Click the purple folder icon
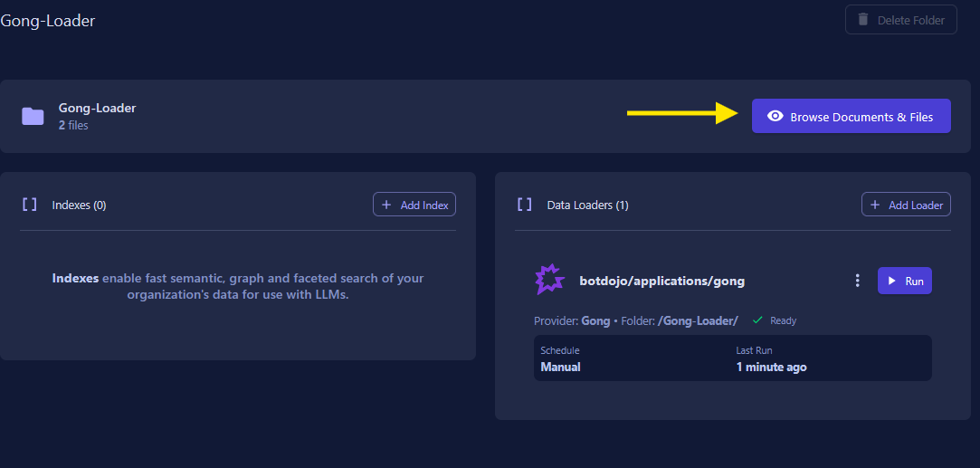The width and height of the screenshot is (980, 468). point(33,116)
